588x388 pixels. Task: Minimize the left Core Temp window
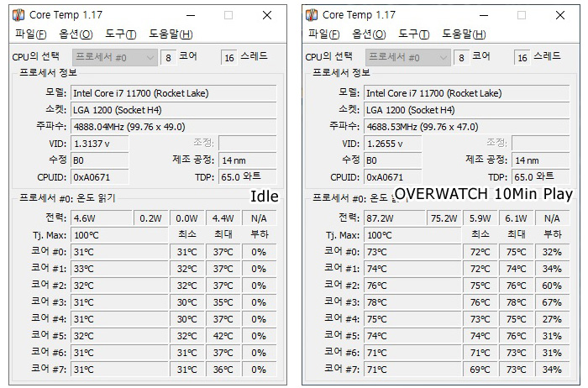[191, 15]
